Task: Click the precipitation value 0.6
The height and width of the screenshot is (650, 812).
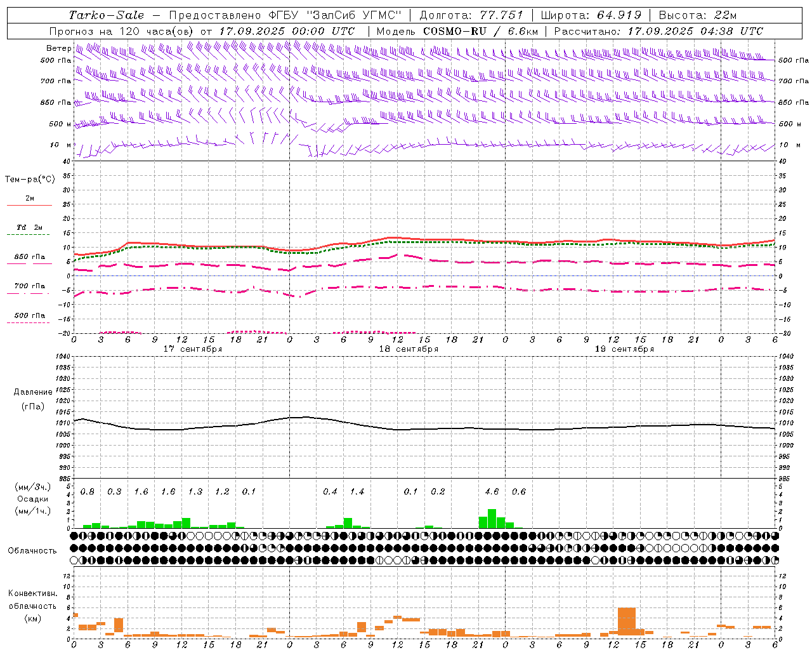Action: [x=519, y=491]
